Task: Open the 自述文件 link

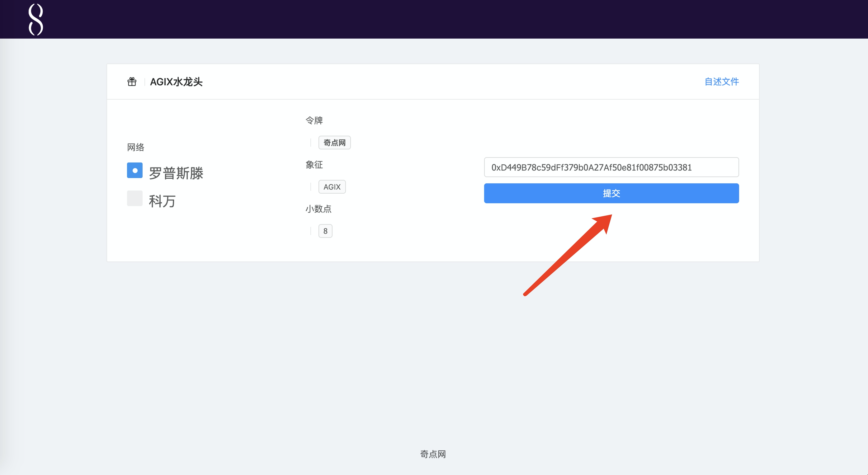Action: pyautogui.click(x=721, y=82)
